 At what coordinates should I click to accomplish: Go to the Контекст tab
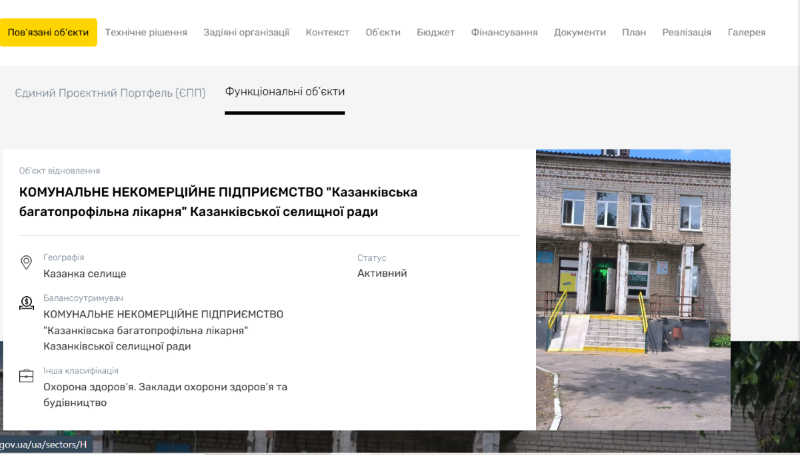(x=327, y=32)
